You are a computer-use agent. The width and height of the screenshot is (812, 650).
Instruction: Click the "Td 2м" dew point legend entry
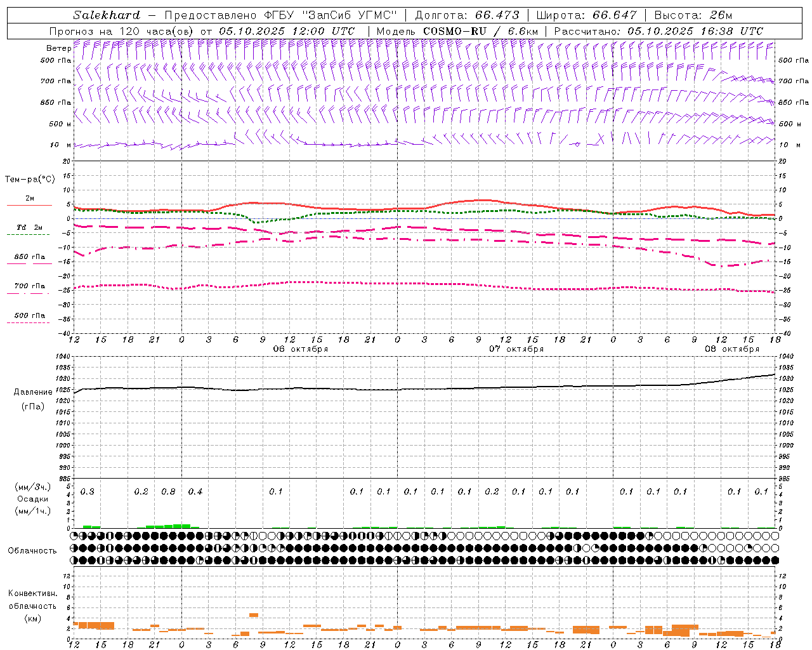pos(30,227)
